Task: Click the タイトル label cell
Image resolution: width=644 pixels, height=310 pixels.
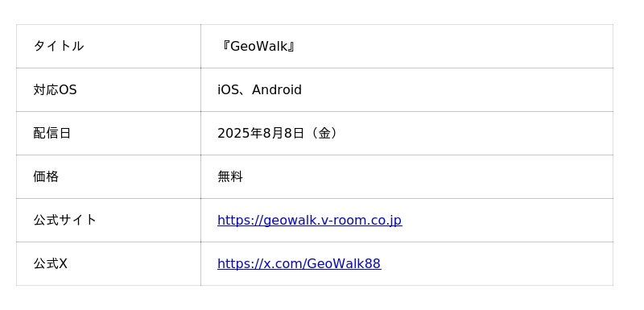Action: pos(109,46)
